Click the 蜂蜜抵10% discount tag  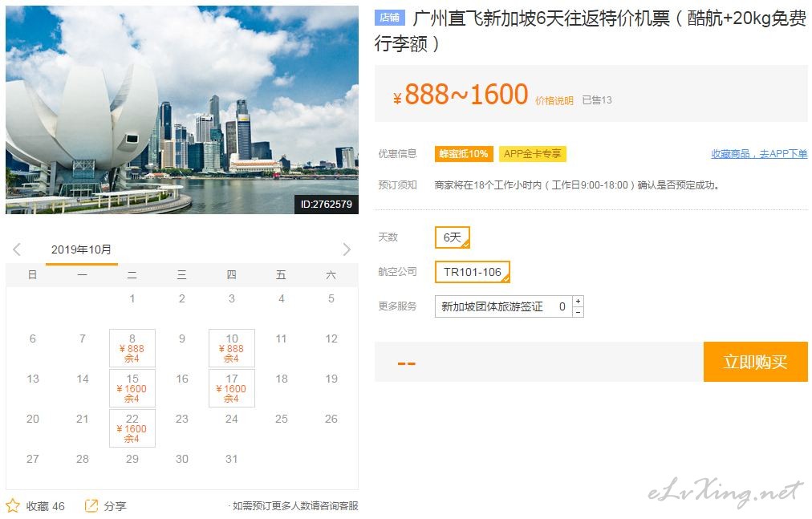click(x=464, y=154)
